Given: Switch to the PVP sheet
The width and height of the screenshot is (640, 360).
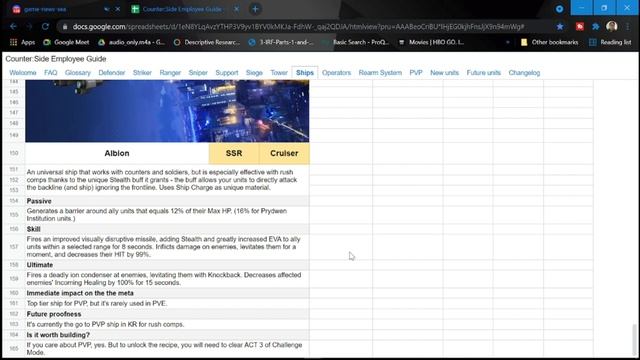Looking at the screenshot, I should pos(416,73).
